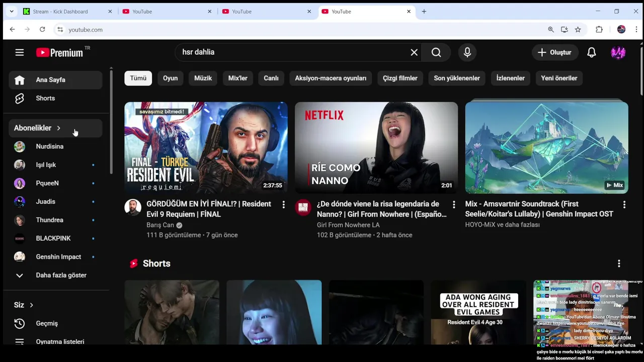Open Shorts from the sidebar

tap(55, 98)
